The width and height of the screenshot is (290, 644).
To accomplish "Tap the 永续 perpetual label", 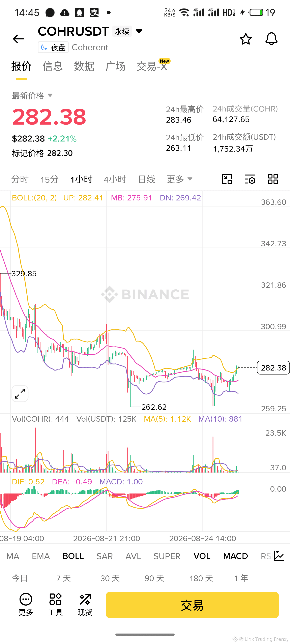I will 122,31.
